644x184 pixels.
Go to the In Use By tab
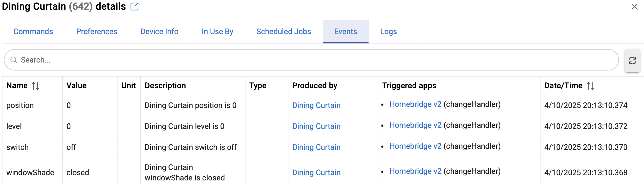(x=217, y=31)
